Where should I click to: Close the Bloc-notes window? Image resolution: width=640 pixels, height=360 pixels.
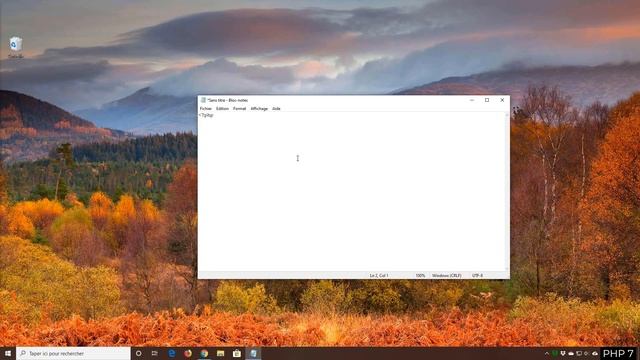tap(502, 100)
